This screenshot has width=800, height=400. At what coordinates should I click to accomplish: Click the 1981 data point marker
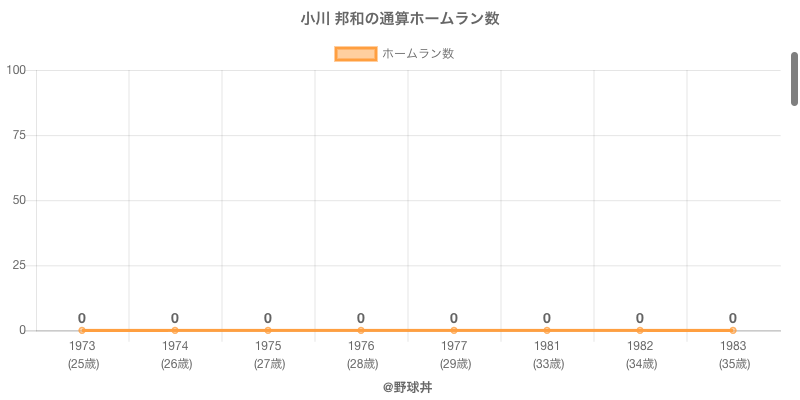(x=547, y=330)
